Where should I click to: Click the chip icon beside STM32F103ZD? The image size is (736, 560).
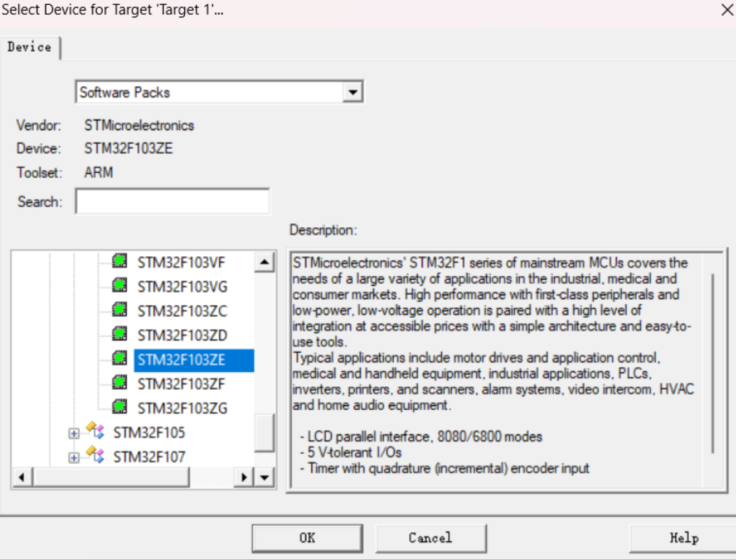click(120, 334)
